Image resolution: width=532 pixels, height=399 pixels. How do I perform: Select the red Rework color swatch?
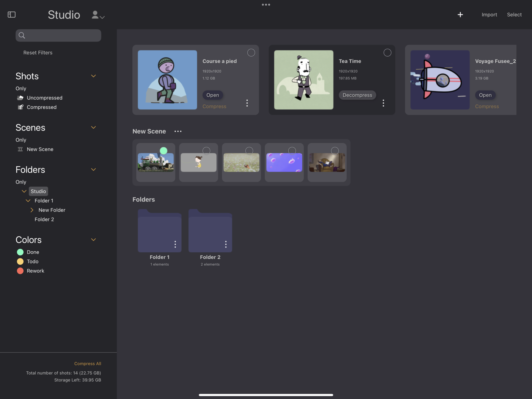20,271
